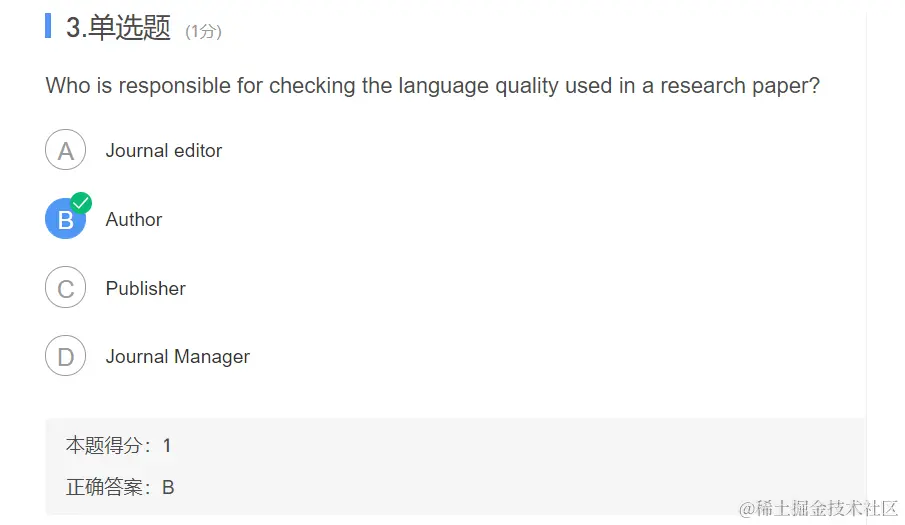This screenshot has width=905, height=525.
Task: Choose the blue option B circle
Action: [x=65, y=219]
